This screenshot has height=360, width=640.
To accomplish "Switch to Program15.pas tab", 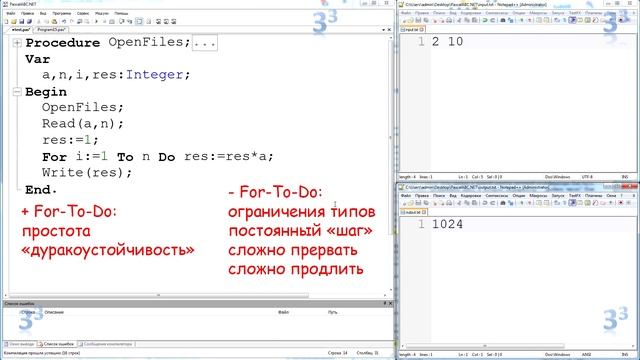I will (51, 30).
